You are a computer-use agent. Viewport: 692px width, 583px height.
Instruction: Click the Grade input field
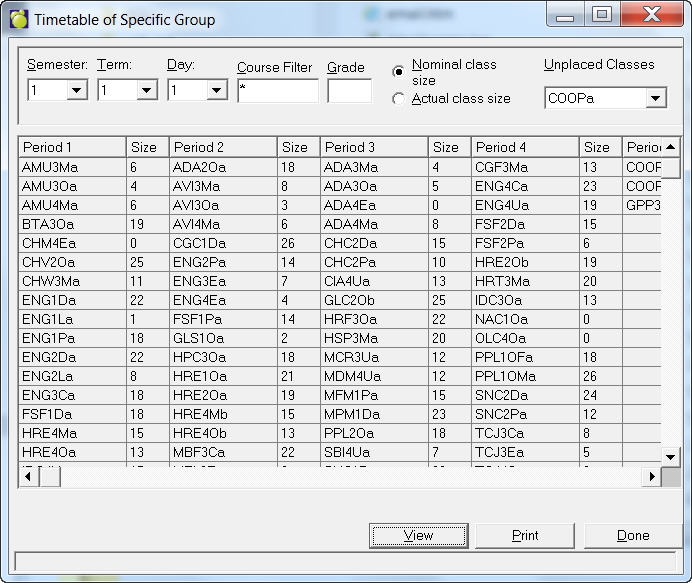[x=349, y=91]
